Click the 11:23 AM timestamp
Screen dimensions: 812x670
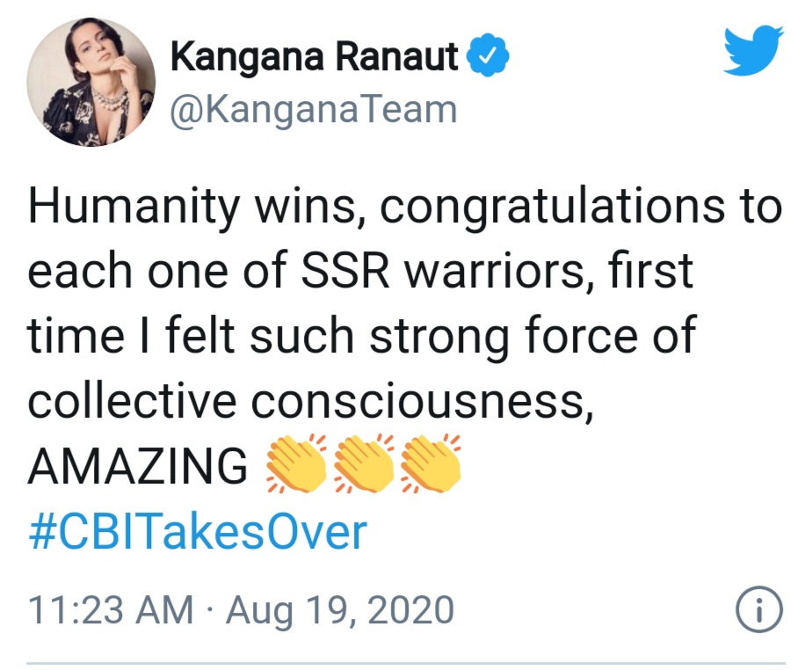click(111, 610)
